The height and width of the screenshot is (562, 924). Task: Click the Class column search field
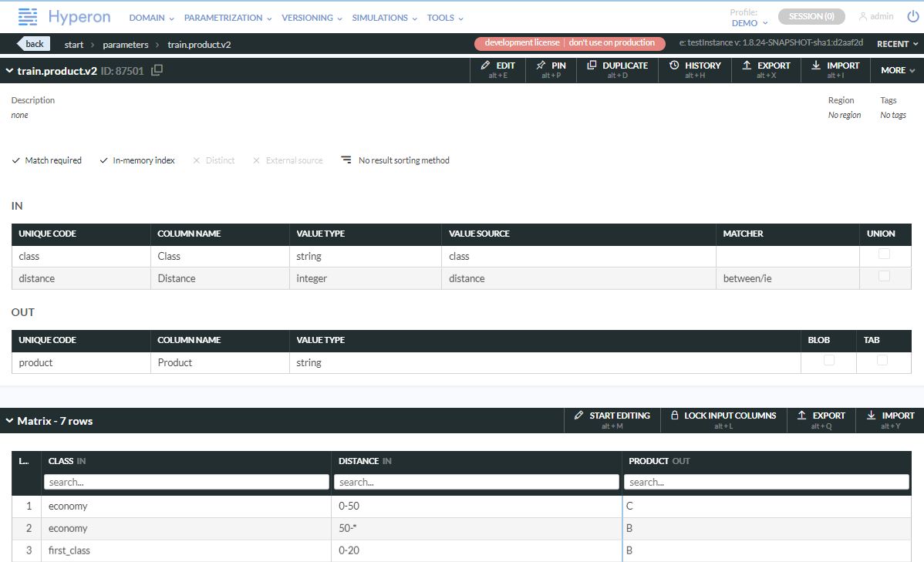tap(186, 482)
